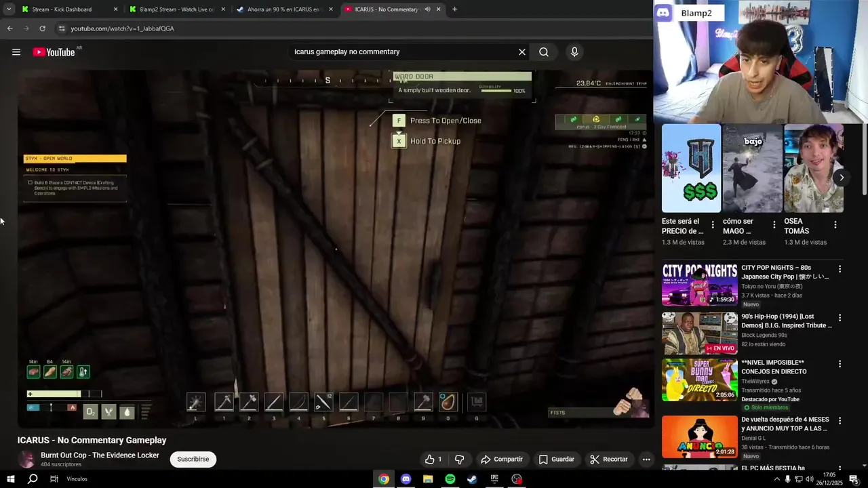Open OBS recording app on taskbar
The image size is (868, 488).
[x=517, y=479]
